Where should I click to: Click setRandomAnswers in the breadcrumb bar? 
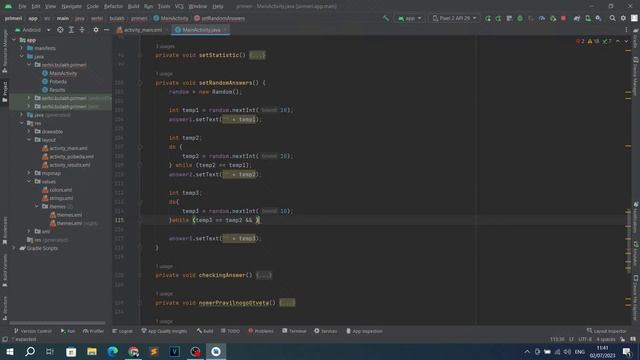[x=220, y=18]
